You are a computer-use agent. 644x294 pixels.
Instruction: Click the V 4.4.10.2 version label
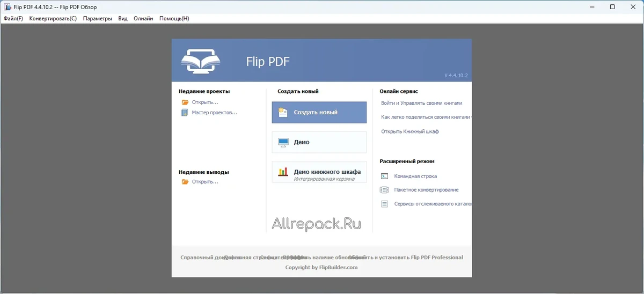click(456, 76)
